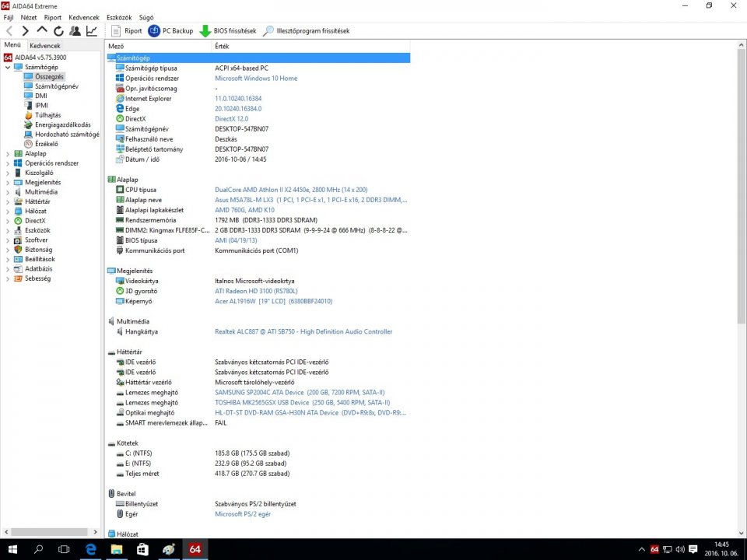Open the Kedvencek menu in the menu bar
Image resolution: width=747 pixels, height=560 pixels.
click(x=84, y=17)
